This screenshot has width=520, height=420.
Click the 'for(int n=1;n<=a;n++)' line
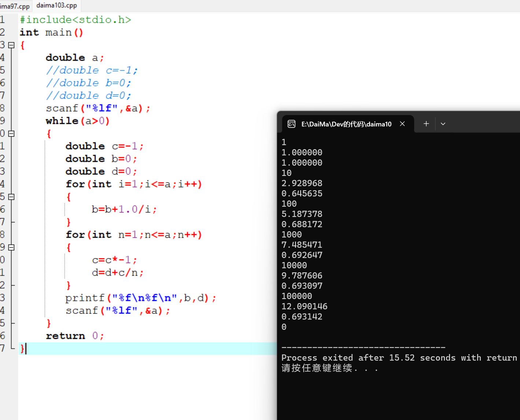click(x=134, y=235)
